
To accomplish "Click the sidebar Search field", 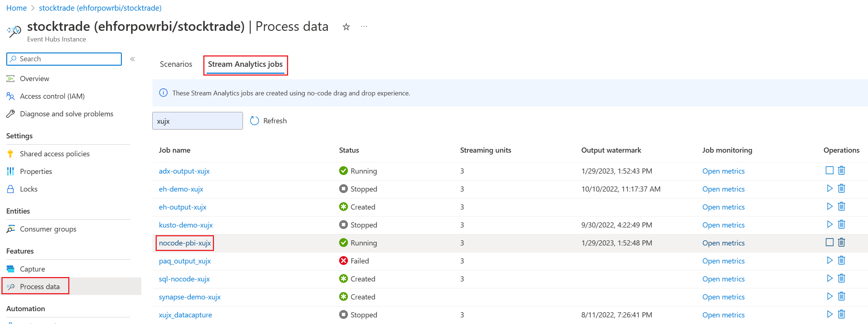I will coord(64,59).
